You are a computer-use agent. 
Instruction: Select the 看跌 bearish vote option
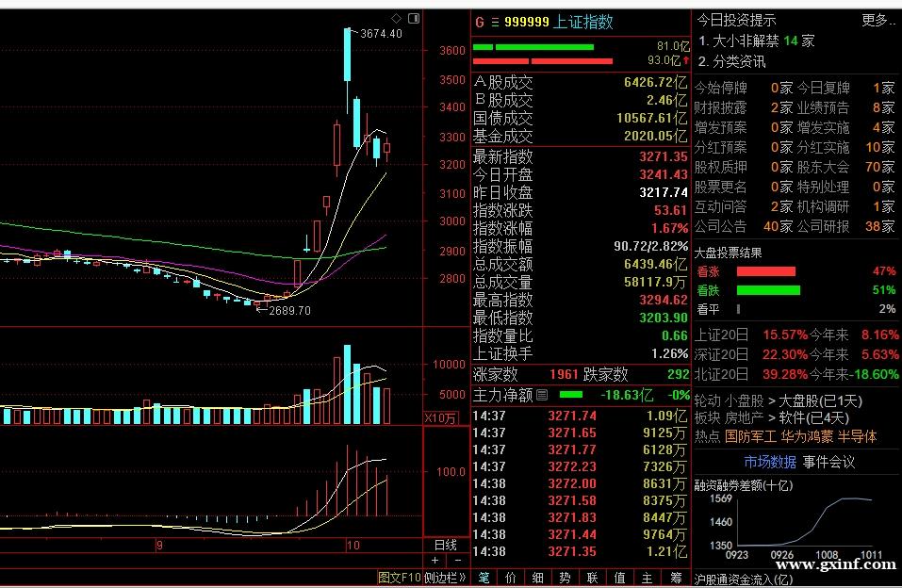pos(707,290)
